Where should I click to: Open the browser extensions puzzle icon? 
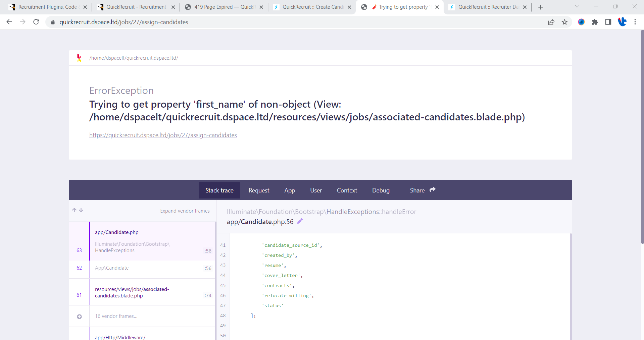coord(595,22)
